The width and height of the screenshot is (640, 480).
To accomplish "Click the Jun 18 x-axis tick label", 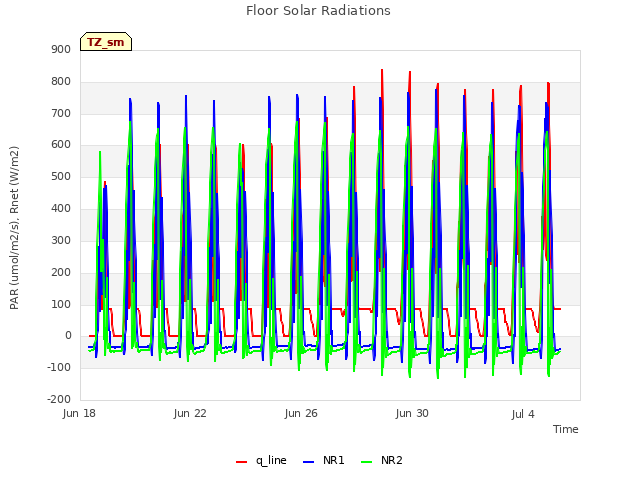I will pos(79,413).
